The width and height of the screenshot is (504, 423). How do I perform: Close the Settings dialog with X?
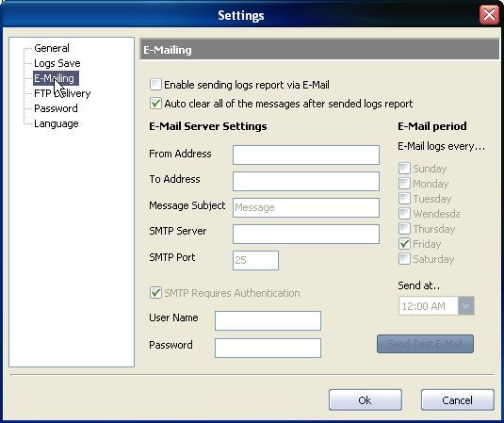click(x=489, y=15)
